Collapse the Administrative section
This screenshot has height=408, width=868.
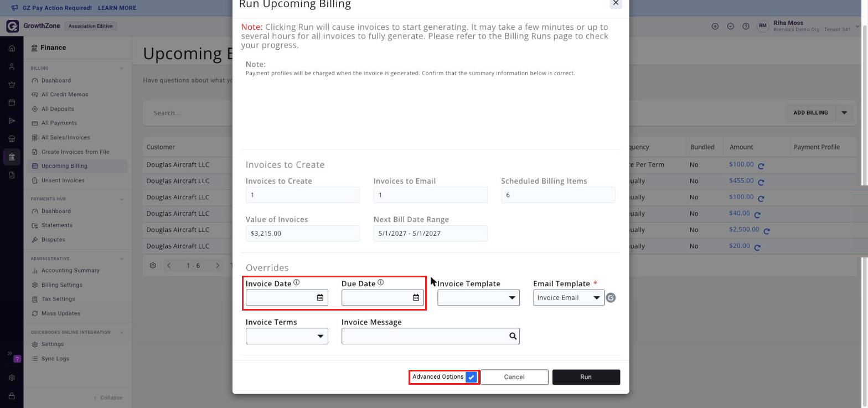pos(121,259)
